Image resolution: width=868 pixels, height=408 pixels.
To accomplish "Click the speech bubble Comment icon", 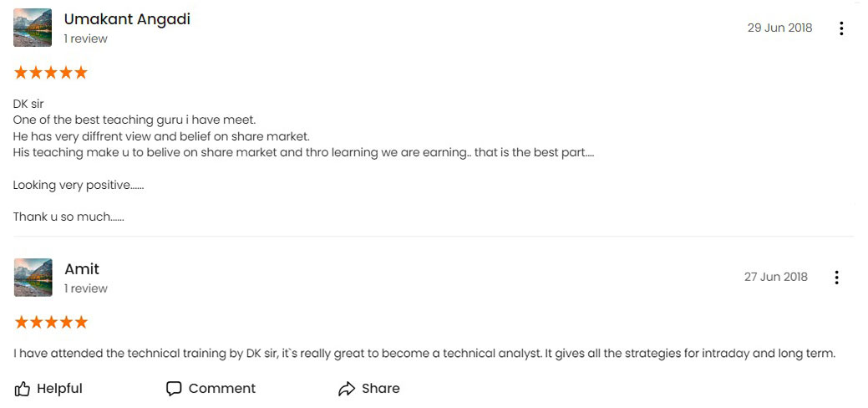I will (174, 389).
